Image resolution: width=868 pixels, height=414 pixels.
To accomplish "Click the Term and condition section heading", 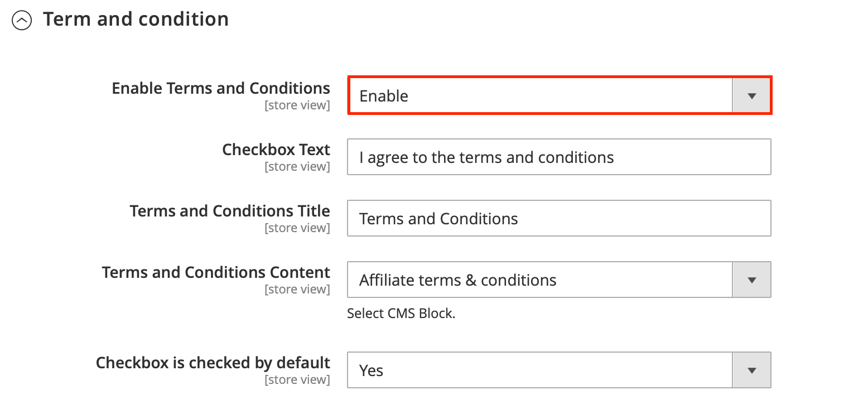I will pos(136,20).
